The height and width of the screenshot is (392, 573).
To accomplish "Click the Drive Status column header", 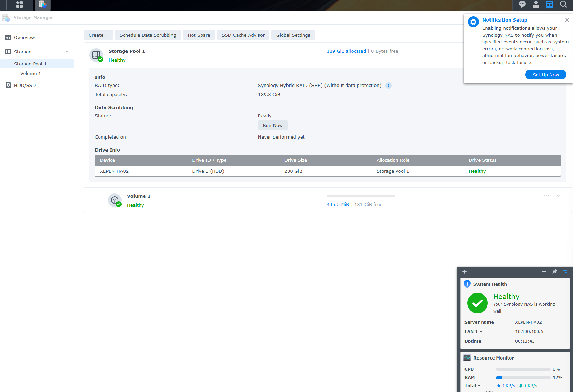I will point(483,160).
